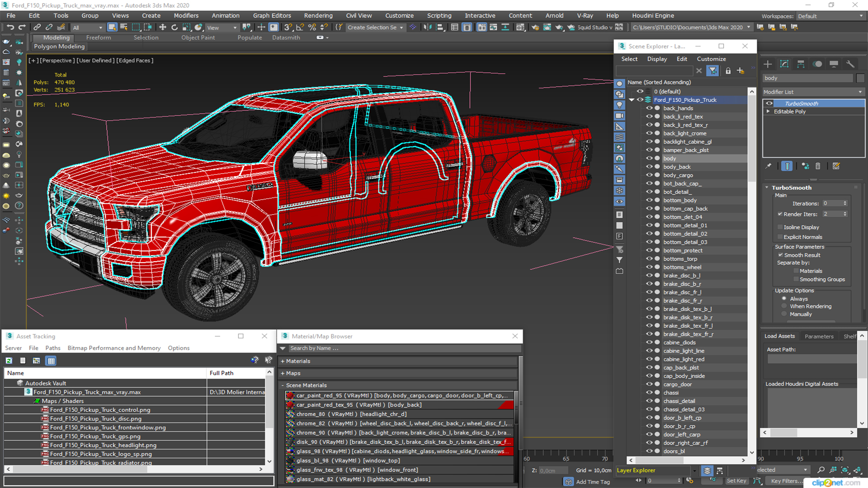Open the Utilities wrench icon
This screenshot has height=488, width=868.
pos(850,64)
